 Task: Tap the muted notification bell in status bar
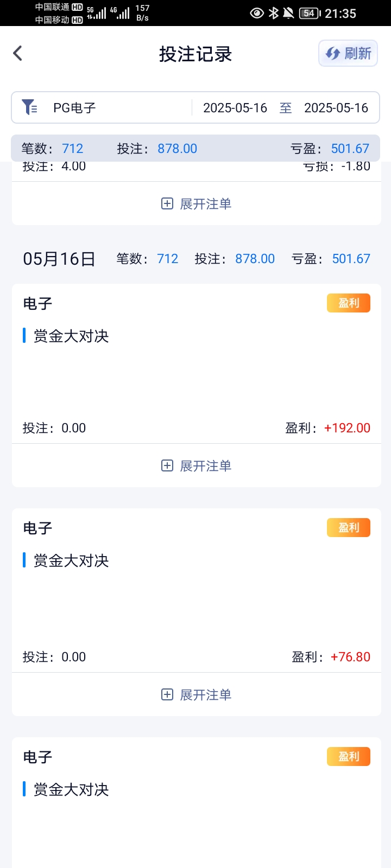click(x=289, y=13)
